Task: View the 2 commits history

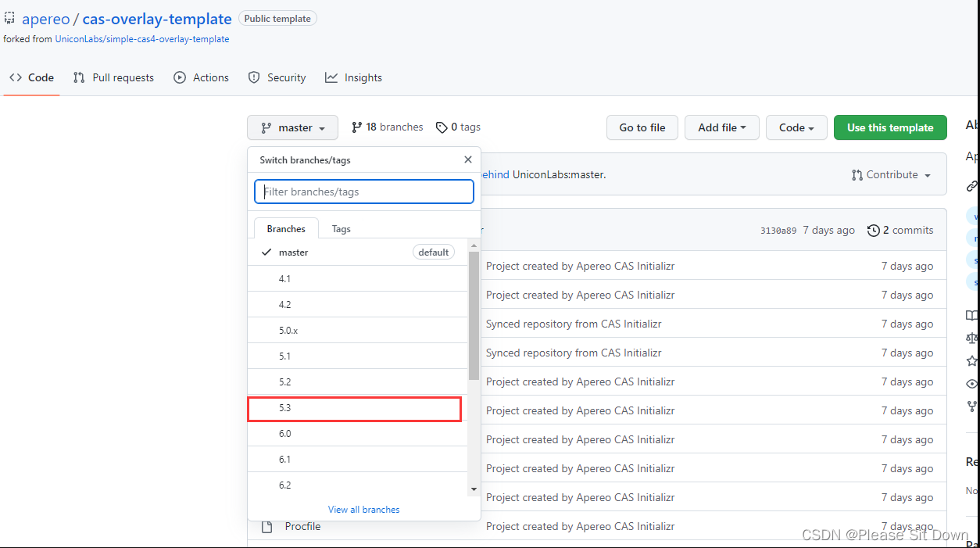Action: pos(900,230)
